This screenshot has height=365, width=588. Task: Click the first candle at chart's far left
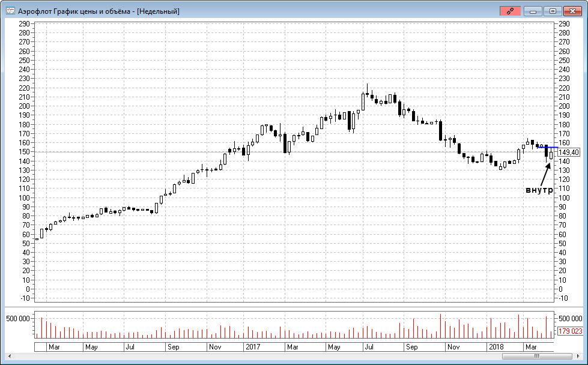pyautogui.click(x=37, y=239)
